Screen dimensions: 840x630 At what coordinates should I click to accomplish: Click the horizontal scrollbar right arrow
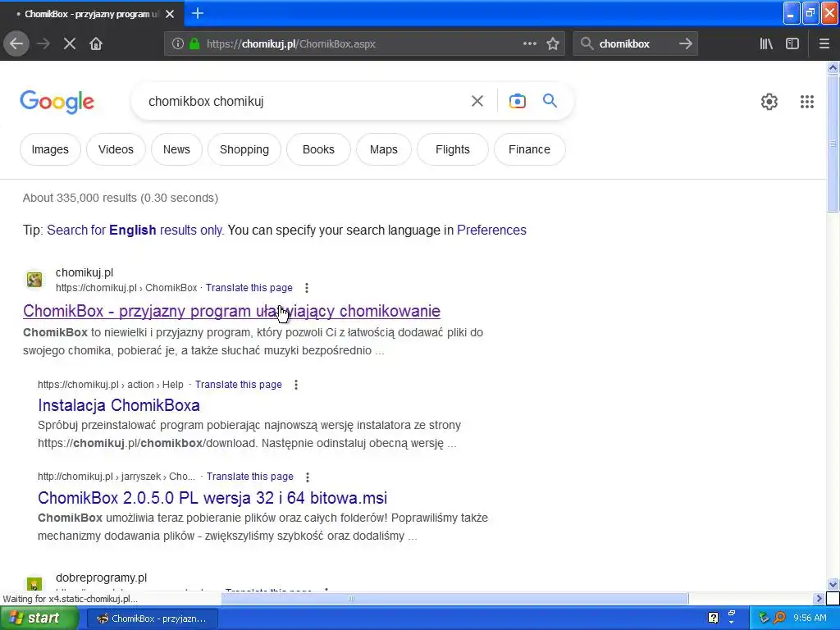click(819, 598)
